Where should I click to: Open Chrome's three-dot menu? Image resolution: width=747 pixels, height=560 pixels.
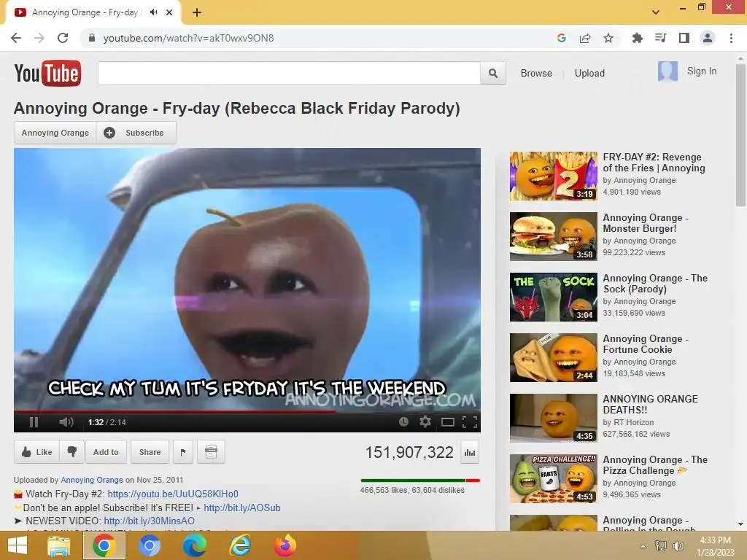pos(731,38)
